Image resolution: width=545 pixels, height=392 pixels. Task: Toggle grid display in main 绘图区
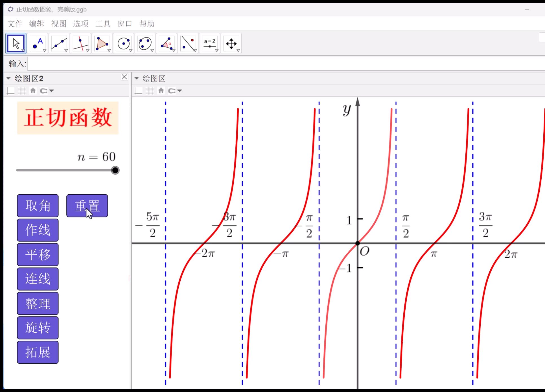[150, 91]
